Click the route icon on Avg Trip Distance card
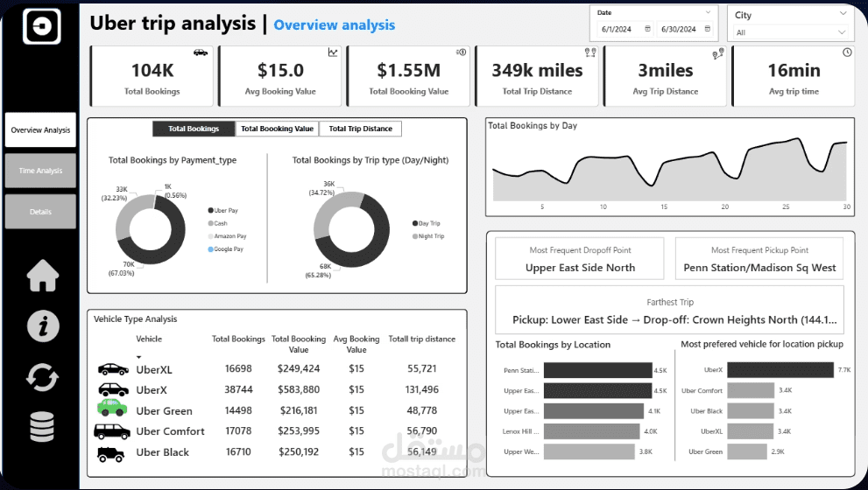This screenshot has width=868, height=490. click(x=718, y=53)
